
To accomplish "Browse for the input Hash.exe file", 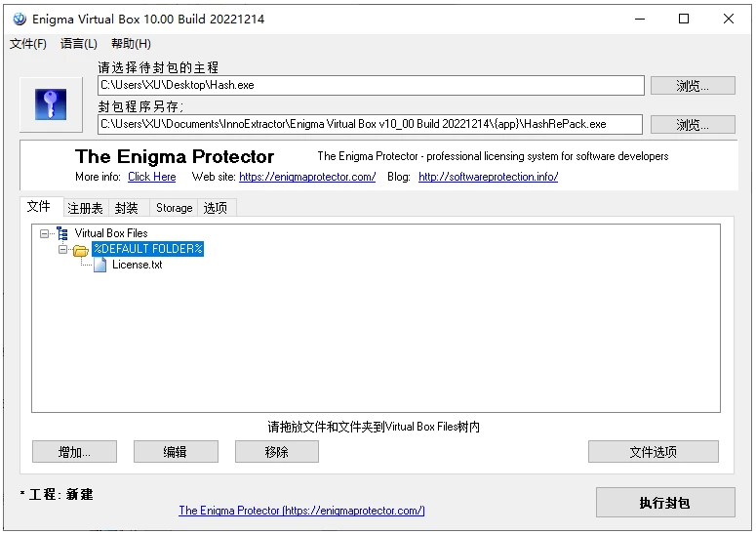I will click(x=693, y=86).
